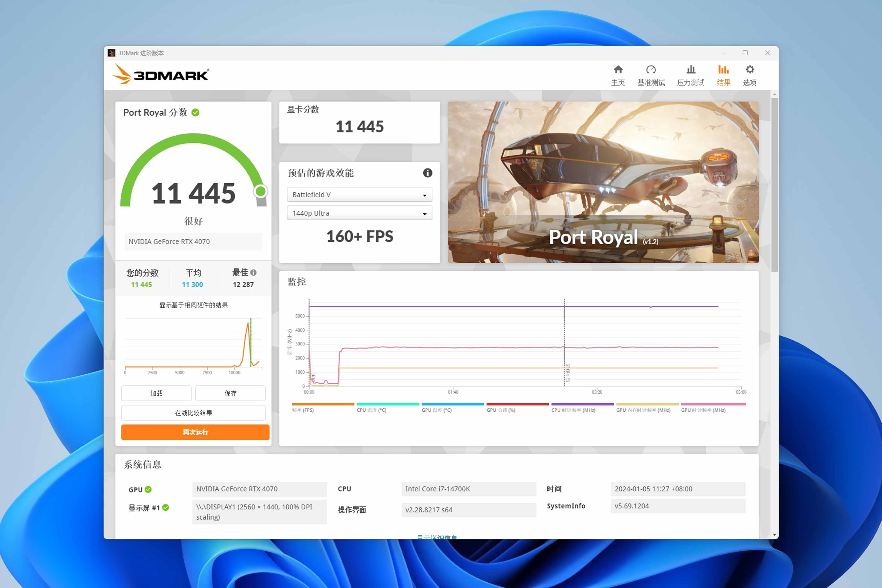Image resolution: width=882 pixels, height=588 pixels.
Task: Click the green score gauge indicator dot
Action: point(261,191)
